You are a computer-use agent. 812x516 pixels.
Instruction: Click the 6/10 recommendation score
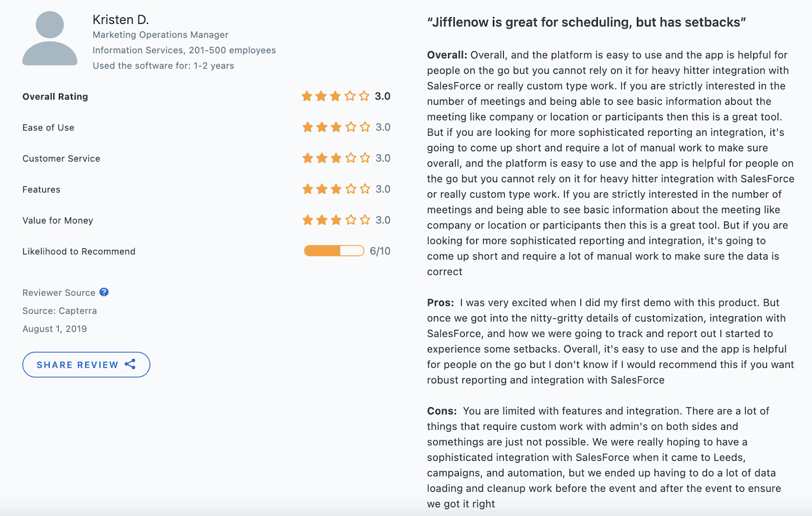point(380,251)
